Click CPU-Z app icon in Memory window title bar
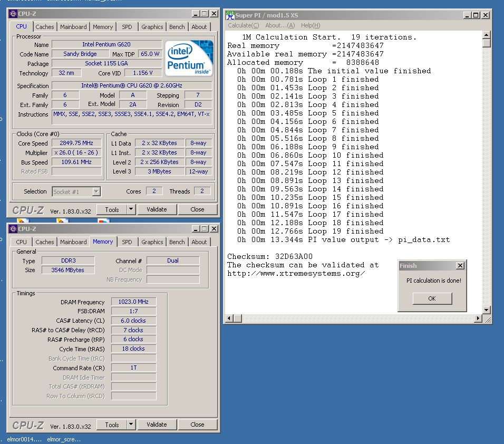Image resolution: width=504 pixels, height=444 pixels. 13,229
